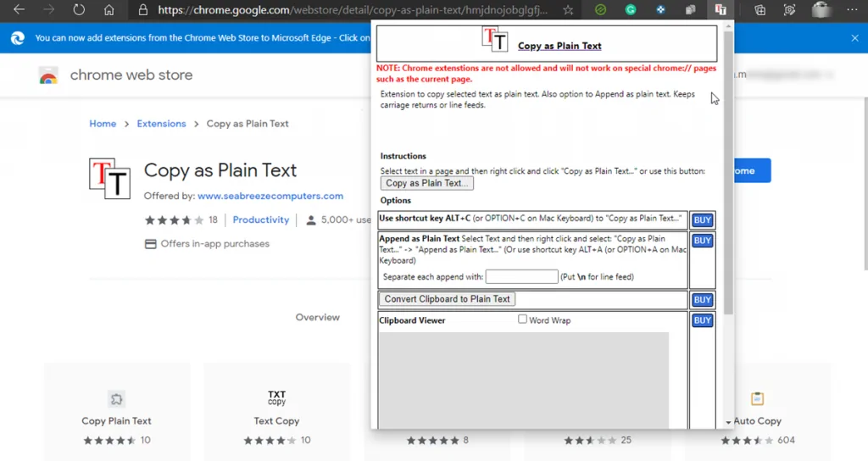Viewport: 868px width, 461px height.
Task: Switch to the Overview tab
Action: click(x=317, y=318)
